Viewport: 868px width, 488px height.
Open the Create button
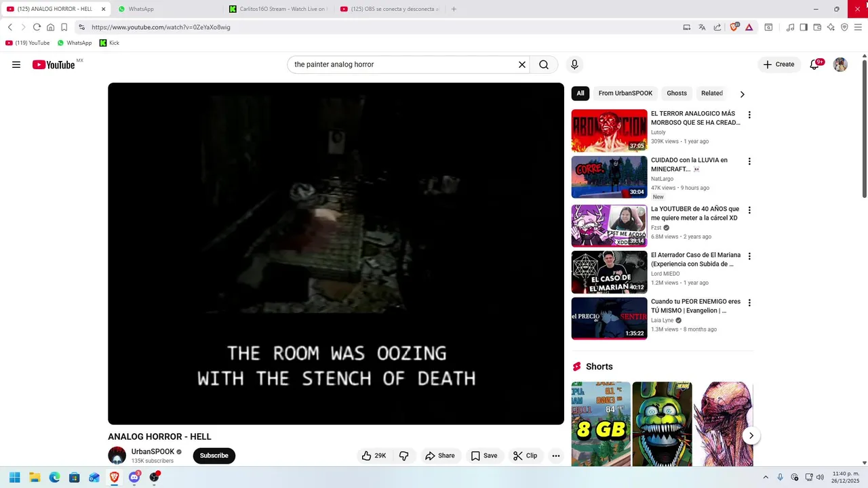(778, 64)
